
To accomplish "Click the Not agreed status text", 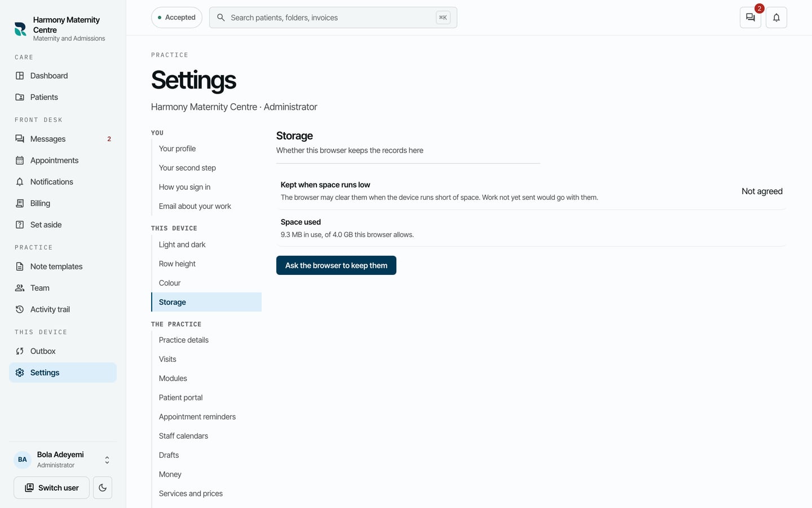I will (x=762, y=191).
